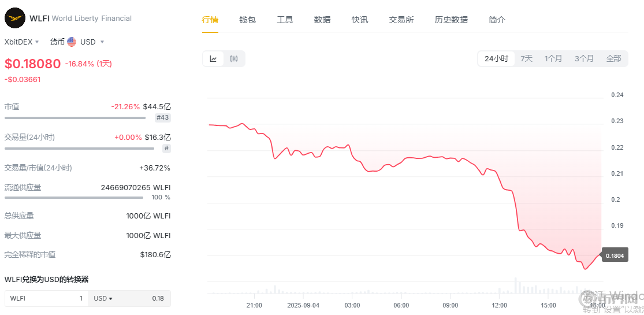Show 3个月 price history
The height and width of the screenshot is (315, 644).
click(584, 58)
